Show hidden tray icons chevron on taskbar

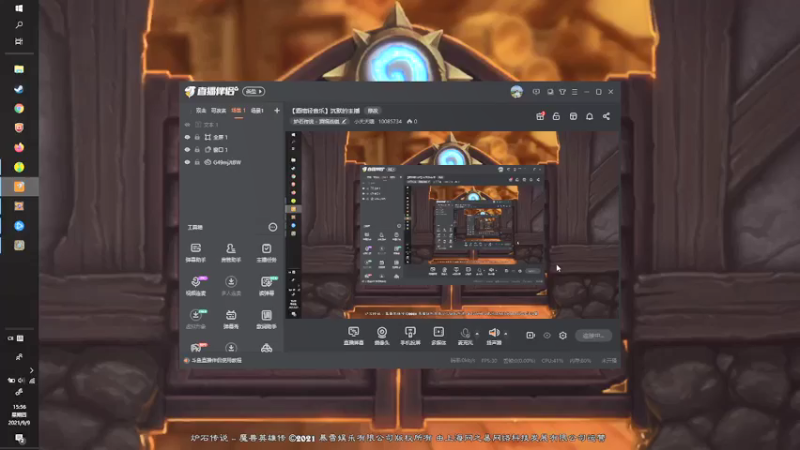tap(31, 370)
